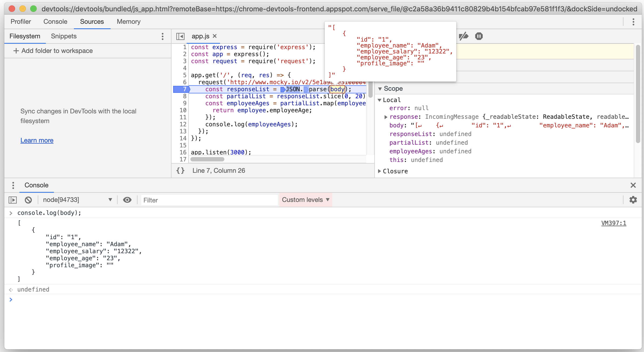Open a console sidebar with the show-console-sidebar icon
Image resolution: width=644 pixels, height=352 pixels.
point(13,200)
